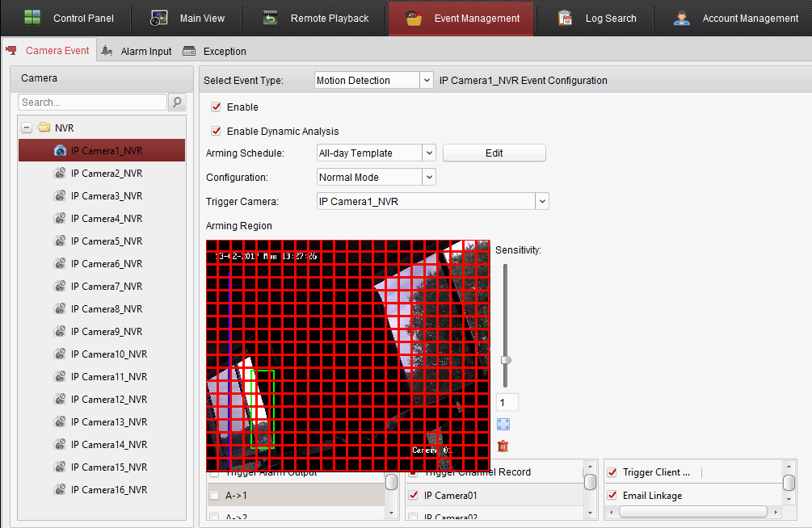Screen dimensions: 812x528
Task: Click the red trash delete region icon
Action: click(503, 446)
